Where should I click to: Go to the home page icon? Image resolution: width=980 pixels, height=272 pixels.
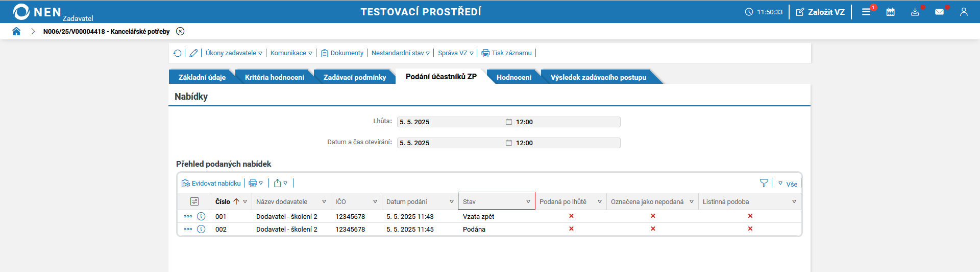[x=16, y=31]
